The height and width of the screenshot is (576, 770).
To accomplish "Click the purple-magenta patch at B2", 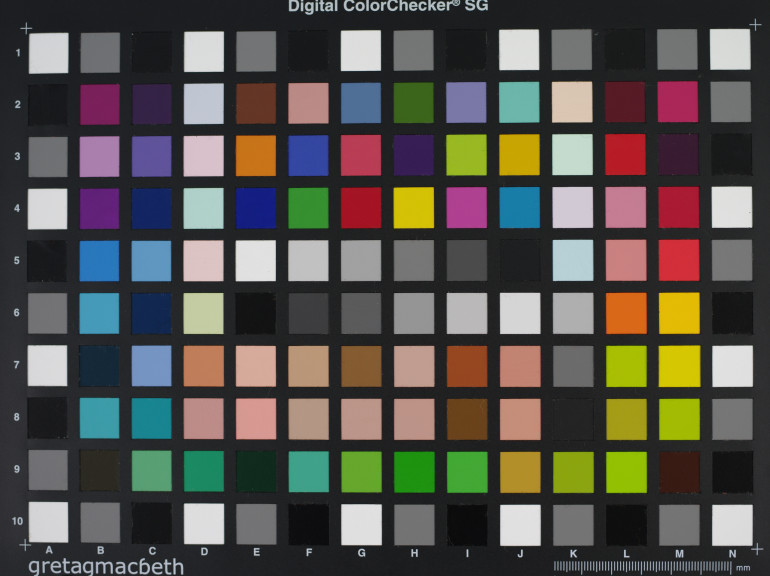I will tap(100, 104).
